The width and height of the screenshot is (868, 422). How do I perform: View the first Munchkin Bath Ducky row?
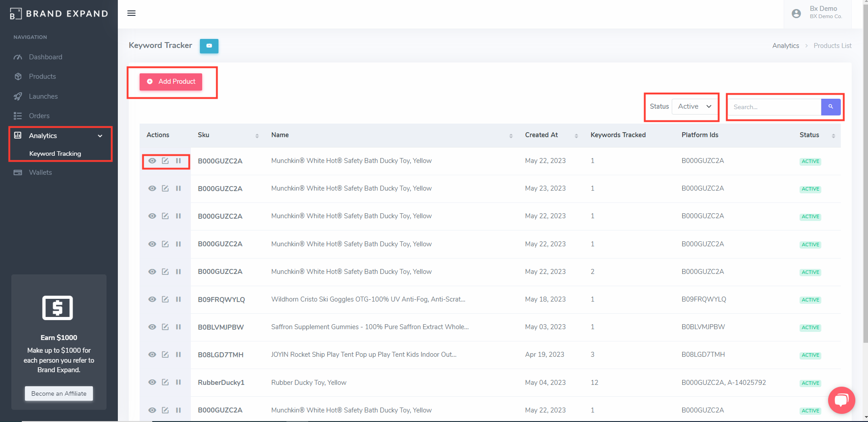click(x=152, y=161)
